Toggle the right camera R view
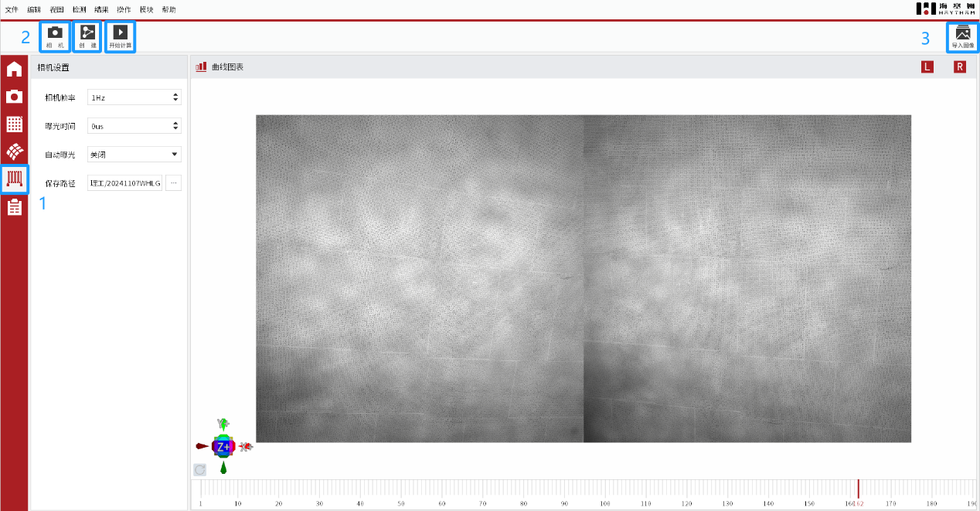The width and height of the screenshot is (980, 511). (x=959, y=67)
